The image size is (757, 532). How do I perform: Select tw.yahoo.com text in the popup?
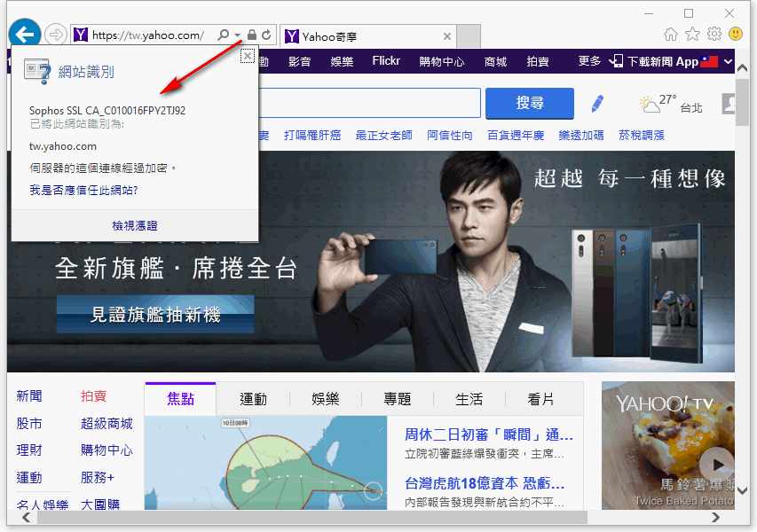pyautogui.click(x=63, y=146)
